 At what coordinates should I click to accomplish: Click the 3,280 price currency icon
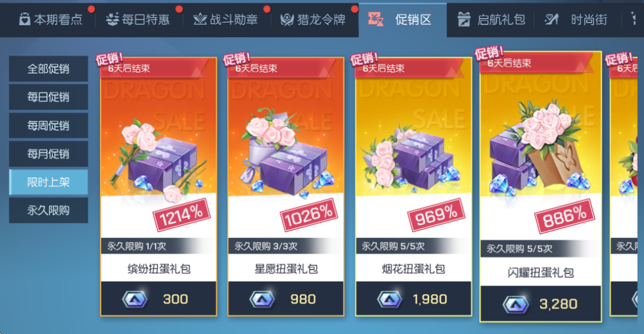516,304
